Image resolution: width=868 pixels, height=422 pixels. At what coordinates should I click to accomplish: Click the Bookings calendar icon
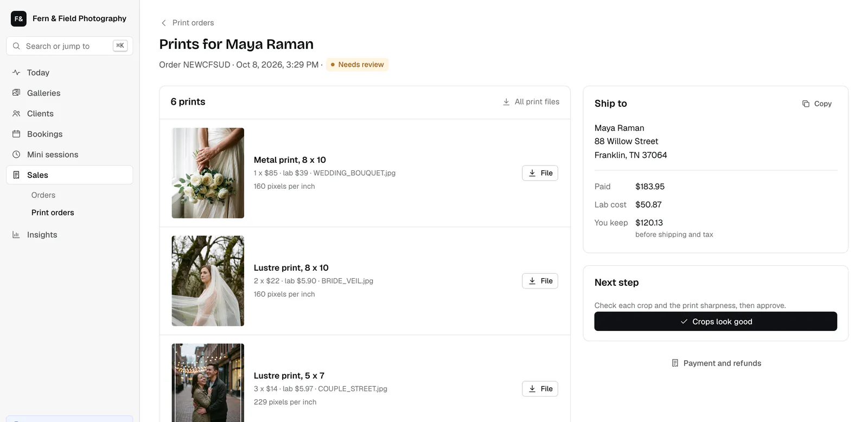16,134
